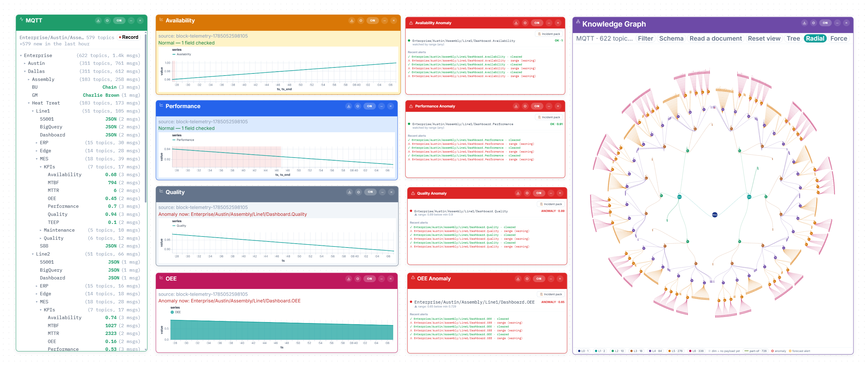Download the OEE chart data
Image resolution: width=868 pixels, height=366 pixels.
[349, 279]
